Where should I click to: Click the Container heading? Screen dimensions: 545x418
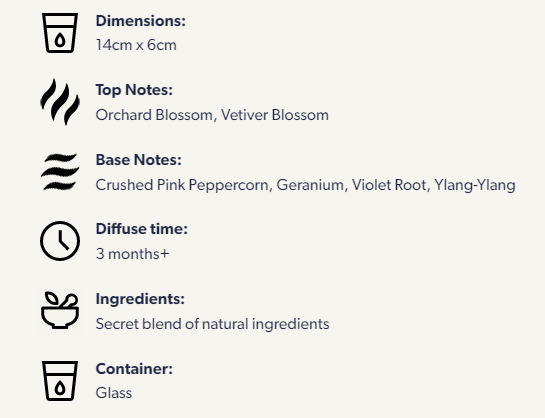click(x=134, y=369)
